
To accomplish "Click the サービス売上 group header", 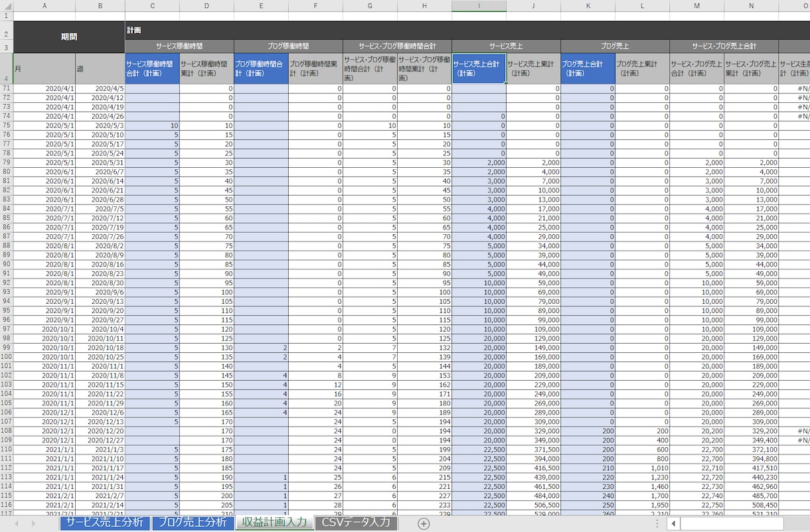I will (x=506, y=46).
